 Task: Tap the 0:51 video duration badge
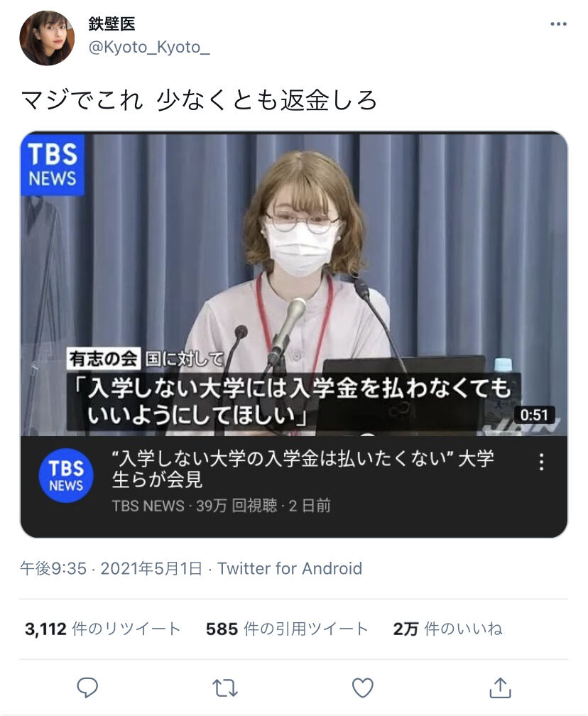(534, 415)
